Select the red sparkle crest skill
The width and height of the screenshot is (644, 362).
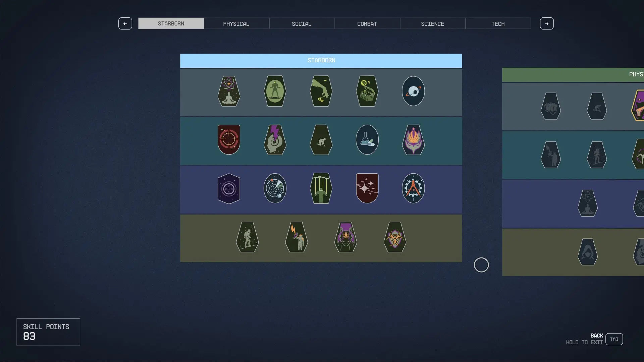pyautogui.click(x=367, y=188)
